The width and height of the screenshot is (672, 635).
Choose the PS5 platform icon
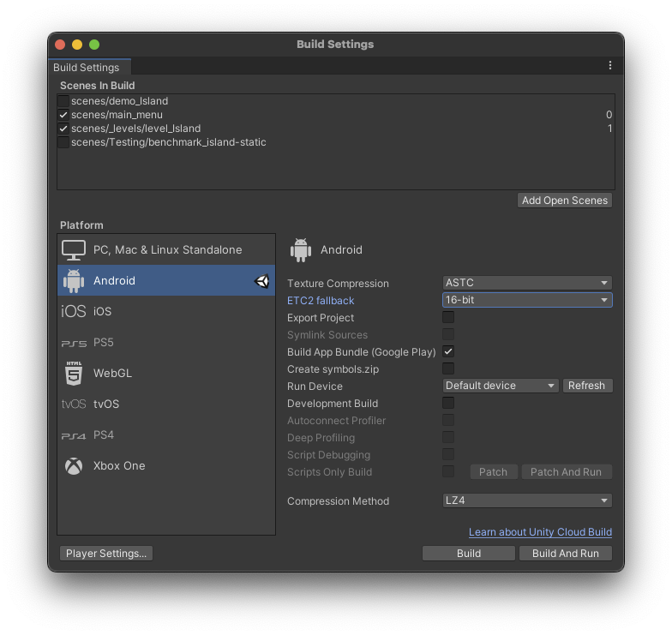click(x=74, y=343)
